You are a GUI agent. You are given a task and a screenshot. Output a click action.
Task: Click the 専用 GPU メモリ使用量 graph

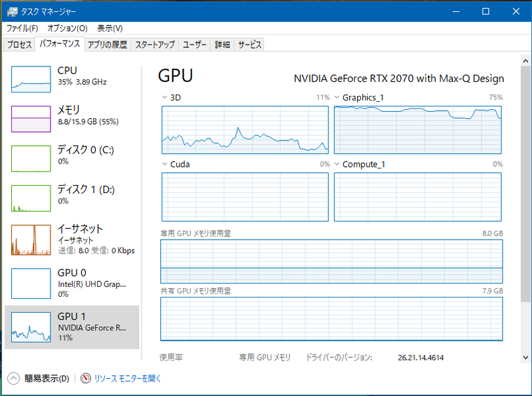point(331,261)
